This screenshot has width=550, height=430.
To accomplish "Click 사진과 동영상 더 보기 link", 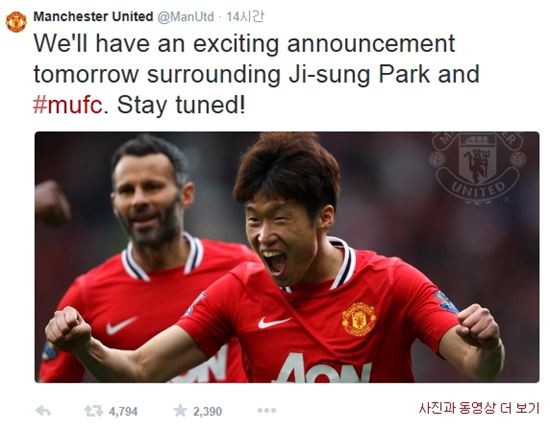I will pos(479,408).
